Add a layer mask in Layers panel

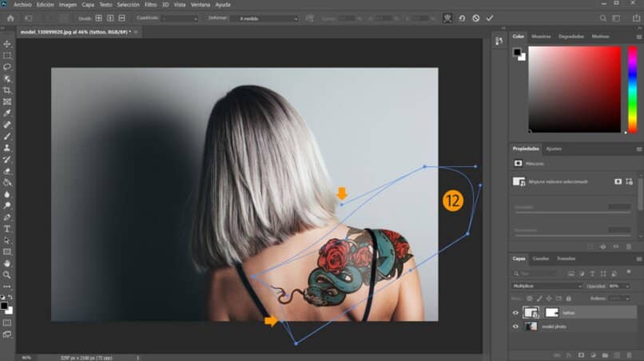[x=581, y=355]
